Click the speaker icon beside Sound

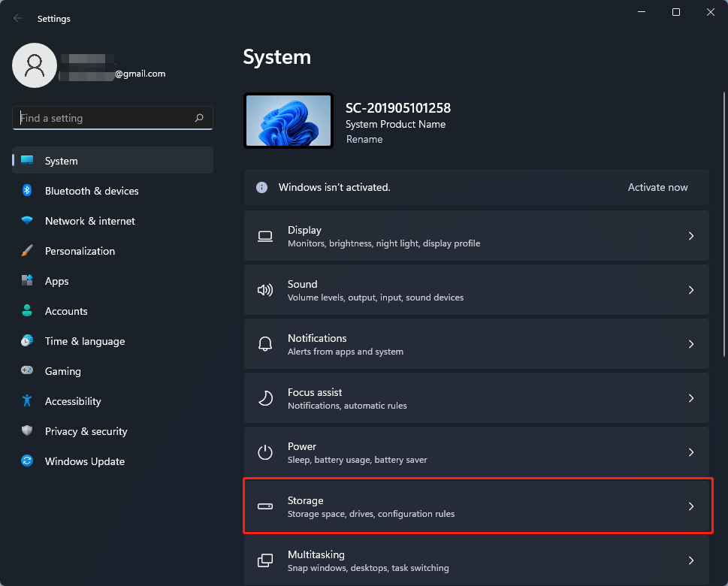pos(264,289)
